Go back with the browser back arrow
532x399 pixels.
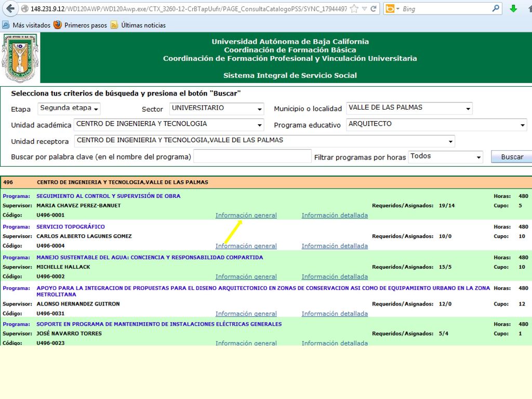pos(10,8)
